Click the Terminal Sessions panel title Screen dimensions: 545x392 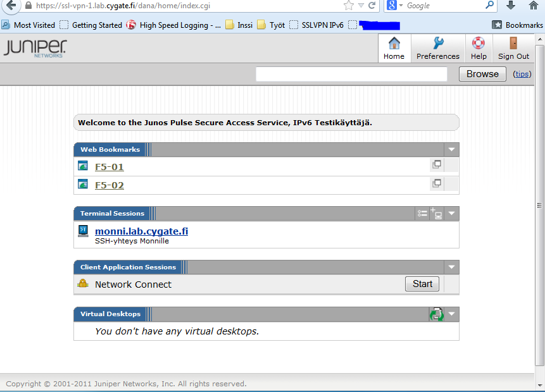[x=112, y=214]
